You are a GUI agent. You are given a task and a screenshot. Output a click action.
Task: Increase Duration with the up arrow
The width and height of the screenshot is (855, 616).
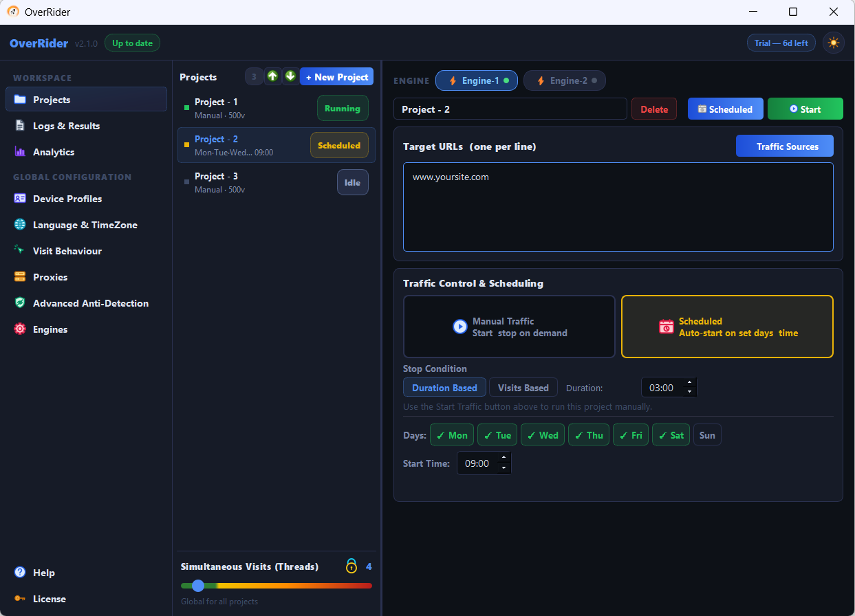tap(689, 383)
